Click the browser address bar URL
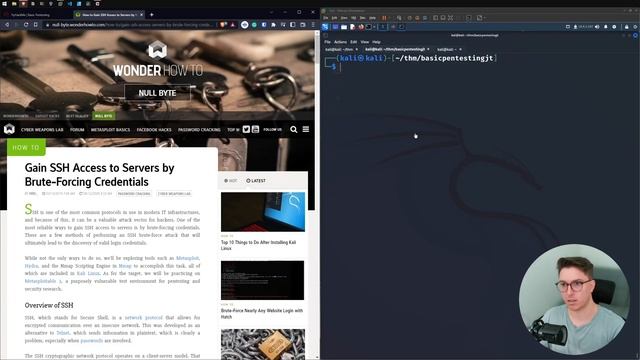 pos(131,25)
